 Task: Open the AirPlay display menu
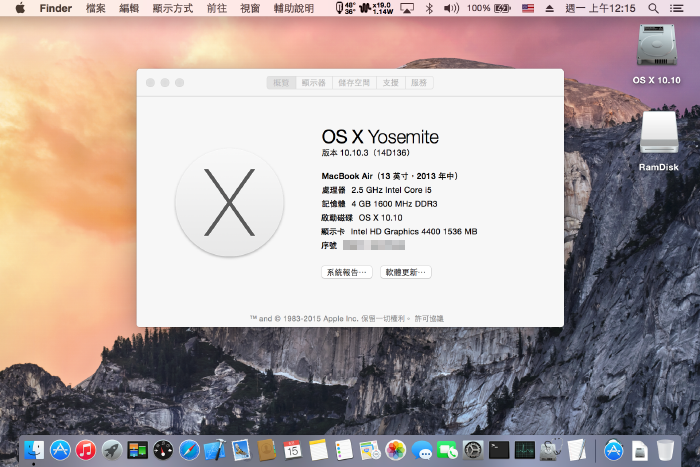click(407, 8)
